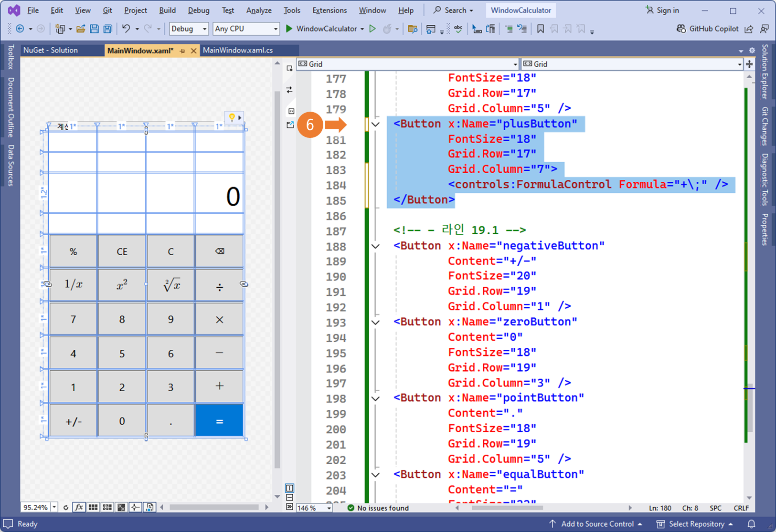
Task: Click the Sign in button
Action: pos(662,10)
